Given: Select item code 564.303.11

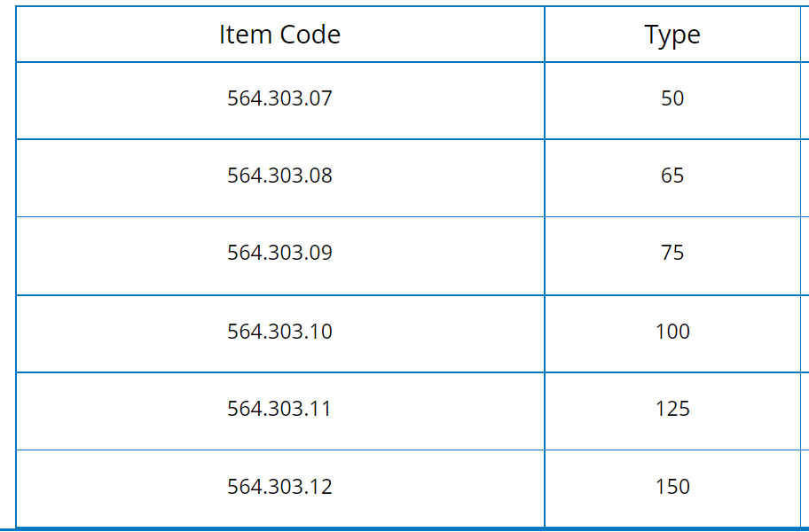Looking at the screenshot, I should click(x=279, y=409).
